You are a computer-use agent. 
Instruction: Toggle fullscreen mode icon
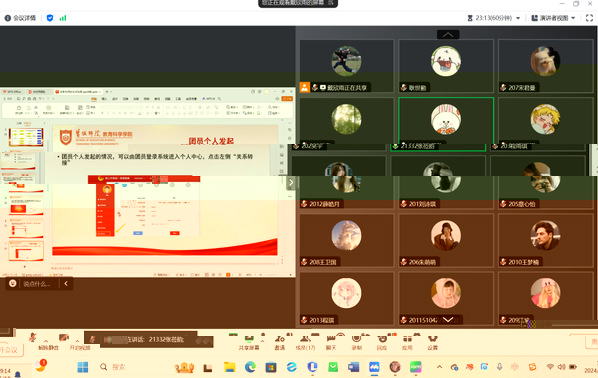pos(589,18)
